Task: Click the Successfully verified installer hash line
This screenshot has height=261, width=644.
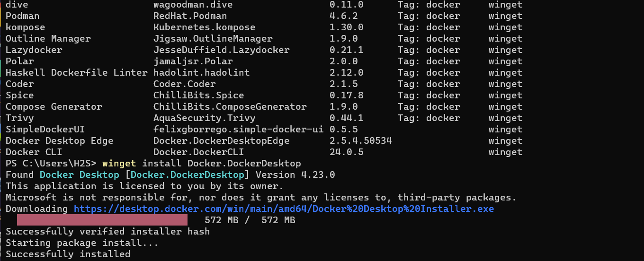Action: point(107,232)
